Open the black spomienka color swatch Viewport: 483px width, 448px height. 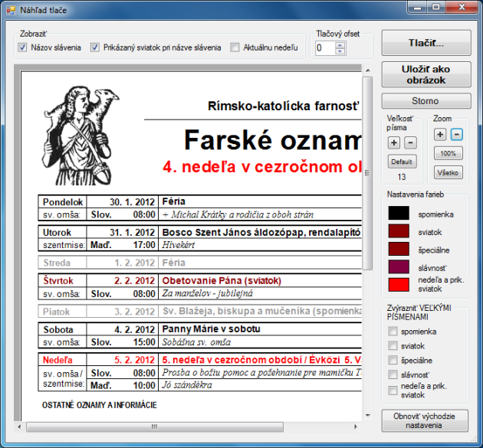pos(399,212)
